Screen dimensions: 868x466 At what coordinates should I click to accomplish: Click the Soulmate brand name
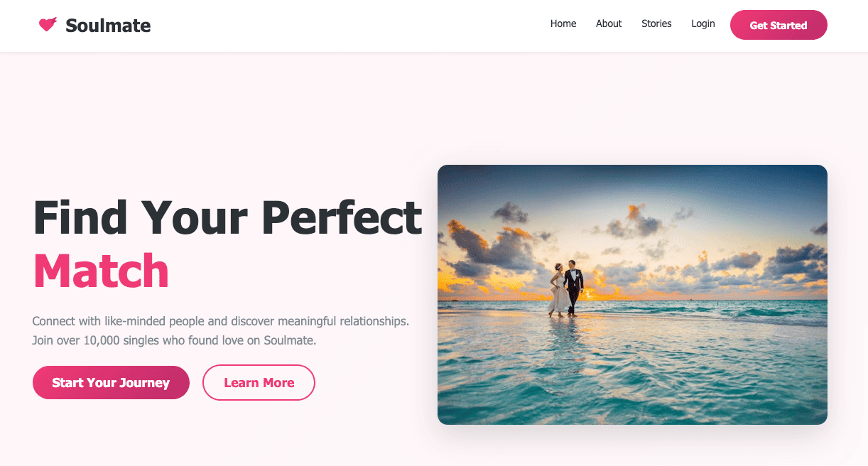108,26
